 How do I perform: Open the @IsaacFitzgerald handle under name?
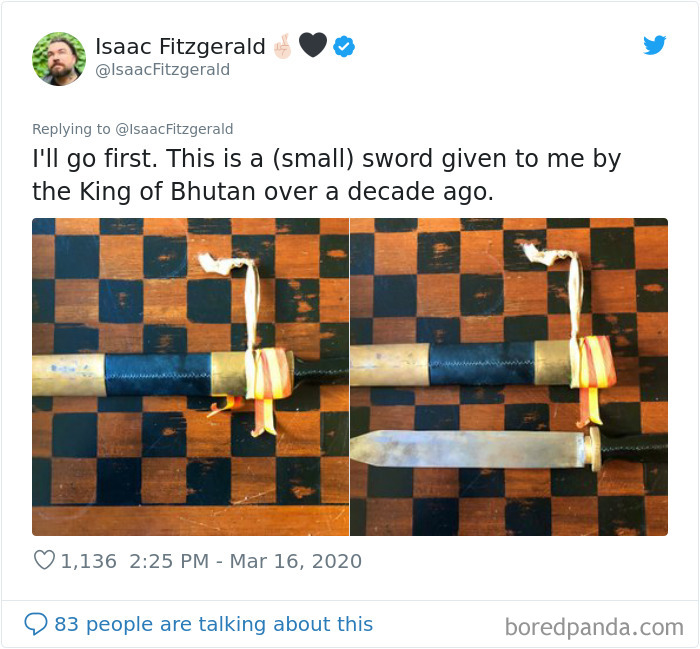[x=163, y=70]
